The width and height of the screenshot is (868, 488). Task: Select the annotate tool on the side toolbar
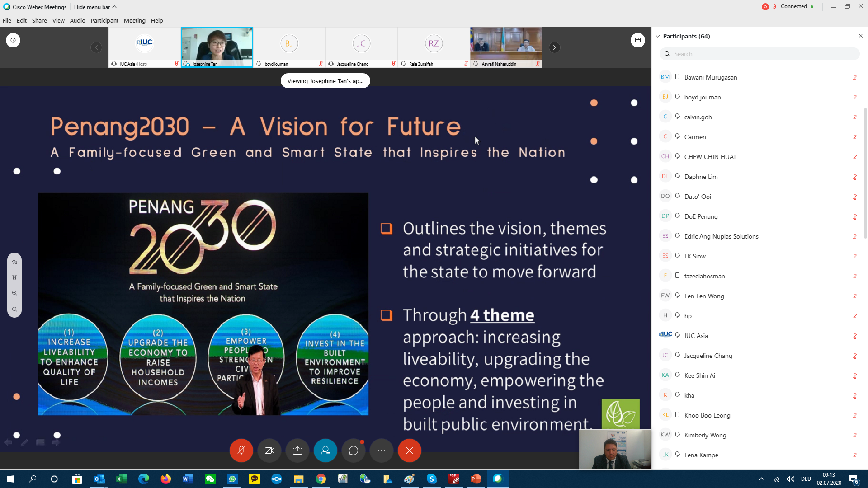click(14, 262)
